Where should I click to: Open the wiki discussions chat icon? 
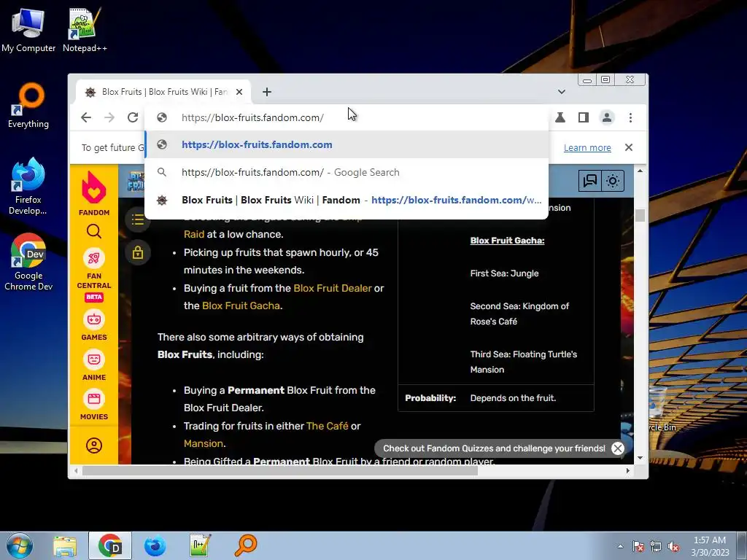pos(590,181)
